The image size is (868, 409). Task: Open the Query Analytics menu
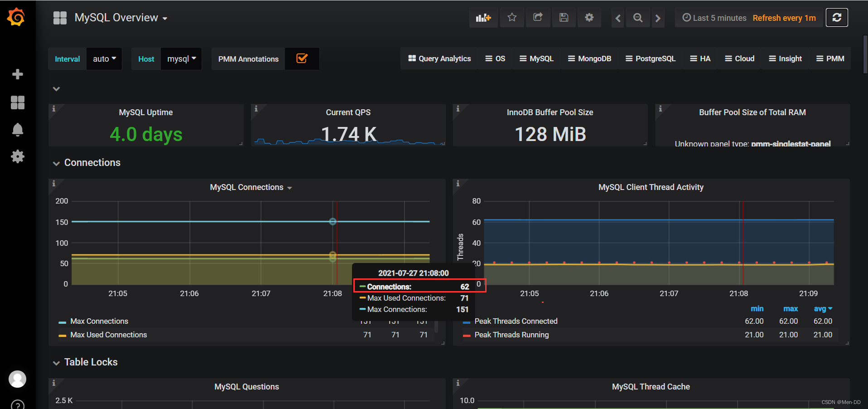coord(439,58)
